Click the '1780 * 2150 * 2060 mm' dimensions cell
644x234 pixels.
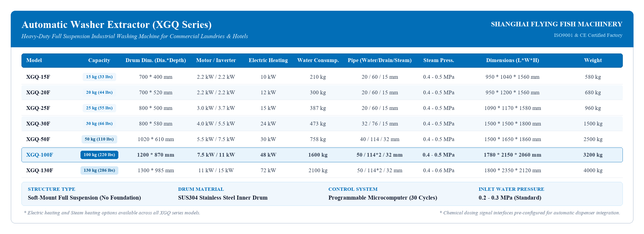coord(513,155)
